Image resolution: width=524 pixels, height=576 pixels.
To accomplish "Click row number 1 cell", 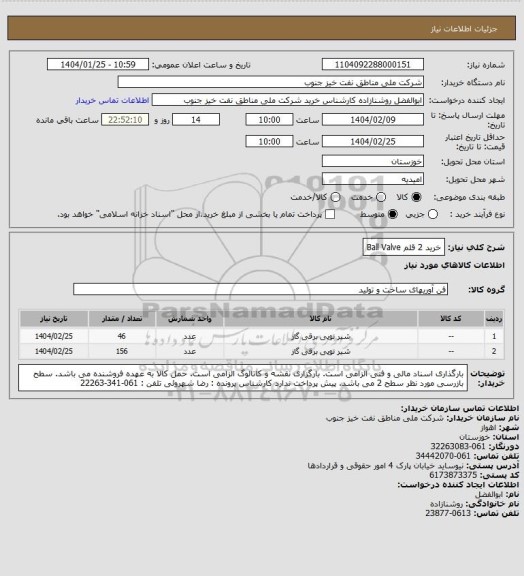I will point(494,336).
